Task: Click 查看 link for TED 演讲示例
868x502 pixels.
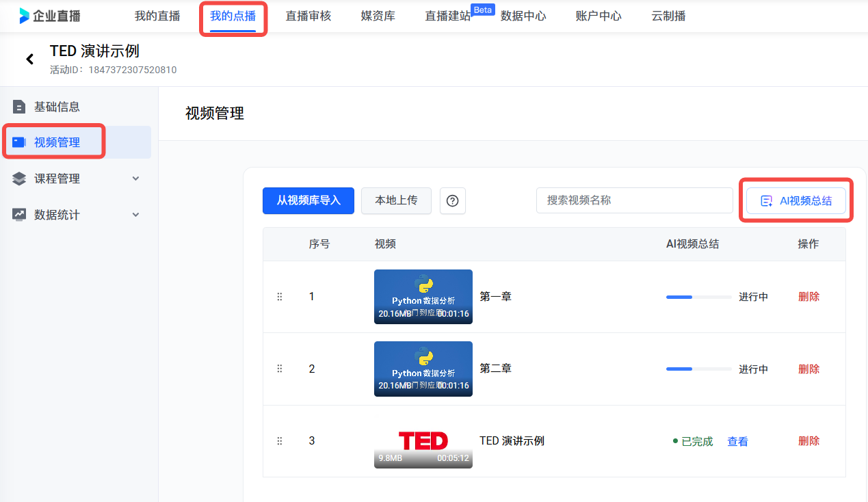Action: [737, 442]
